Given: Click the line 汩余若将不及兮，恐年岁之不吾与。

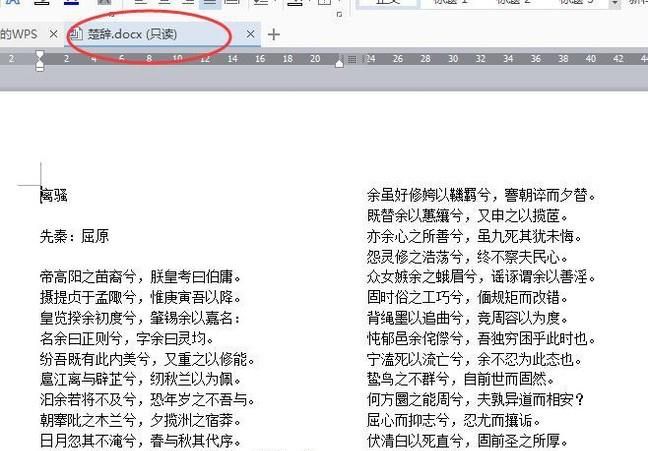Looking at the screenshot, I should tap(147, 400).
